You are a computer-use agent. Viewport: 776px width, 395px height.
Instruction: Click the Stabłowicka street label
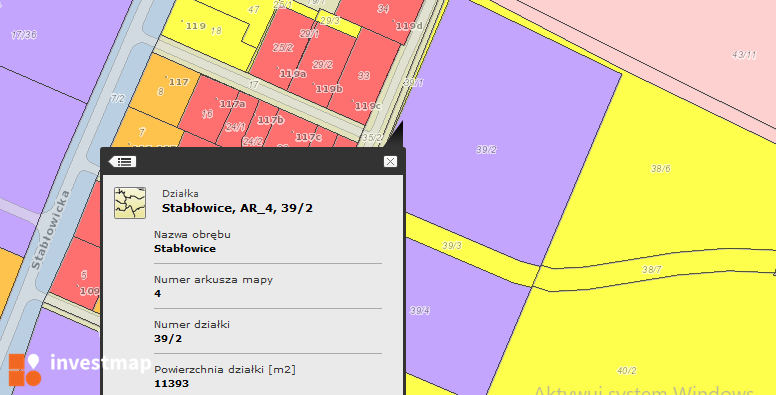pyautogui.click(x=51, y=230)
